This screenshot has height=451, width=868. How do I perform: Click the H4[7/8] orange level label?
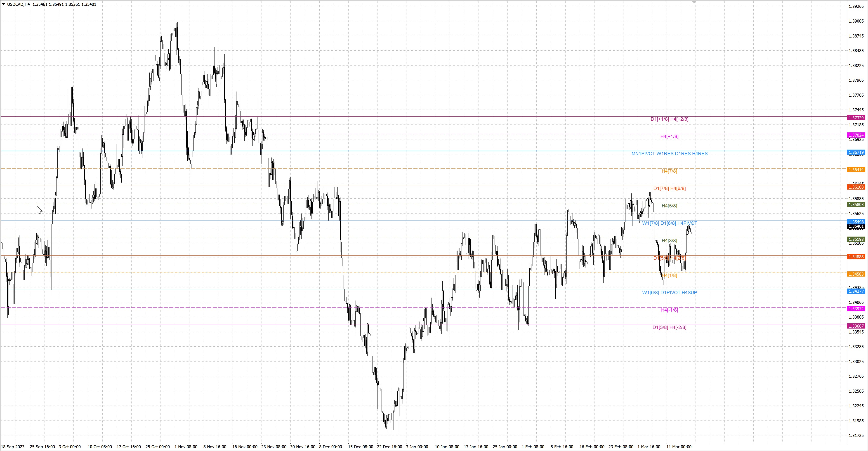coord(669,171)
